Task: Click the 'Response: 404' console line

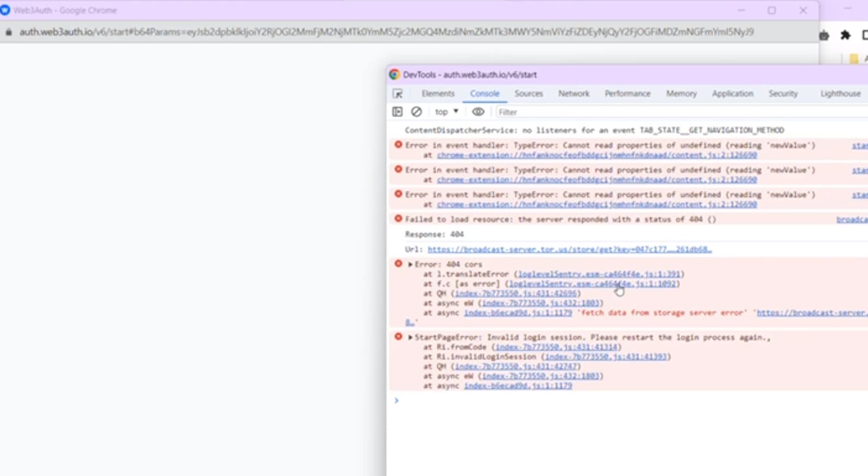Action: tap(435, 234)
